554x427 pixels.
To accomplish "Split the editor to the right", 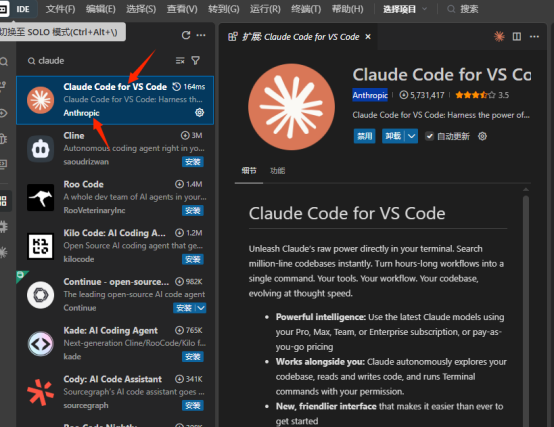I will [x=517, y=36].
